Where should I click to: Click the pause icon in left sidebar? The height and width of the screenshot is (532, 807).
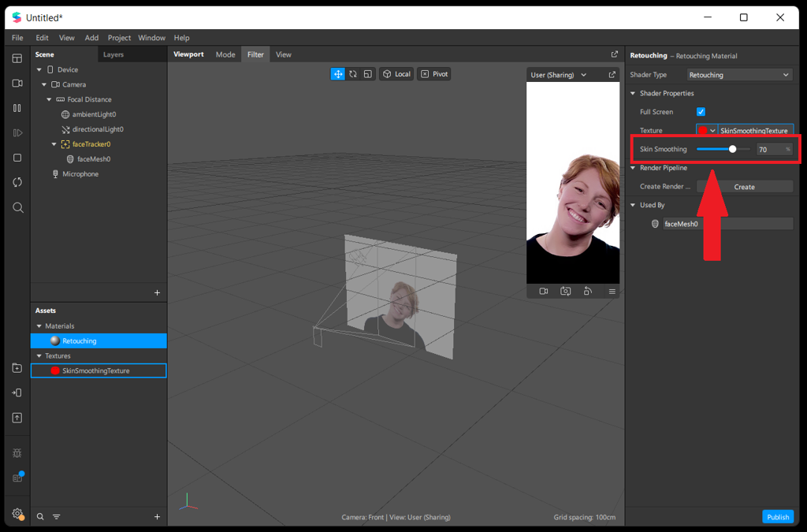click(x=17, y=108)
